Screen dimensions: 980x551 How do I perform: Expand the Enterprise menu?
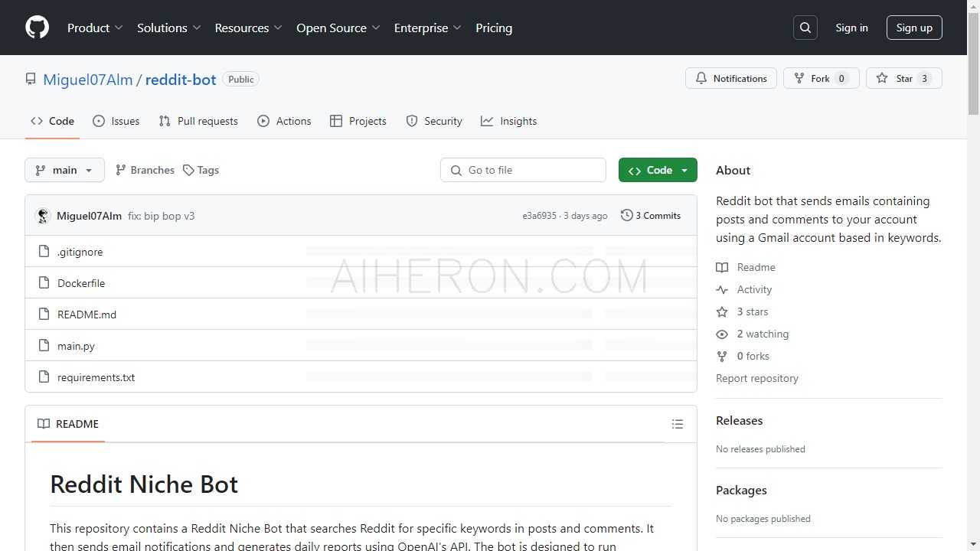tap(427, 28)
